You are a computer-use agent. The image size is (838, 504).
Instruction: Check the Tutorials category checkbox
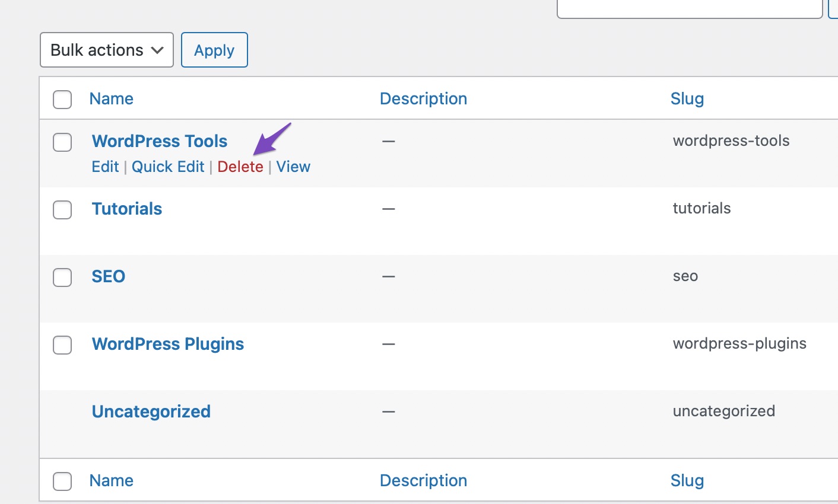tap(62, 209)
